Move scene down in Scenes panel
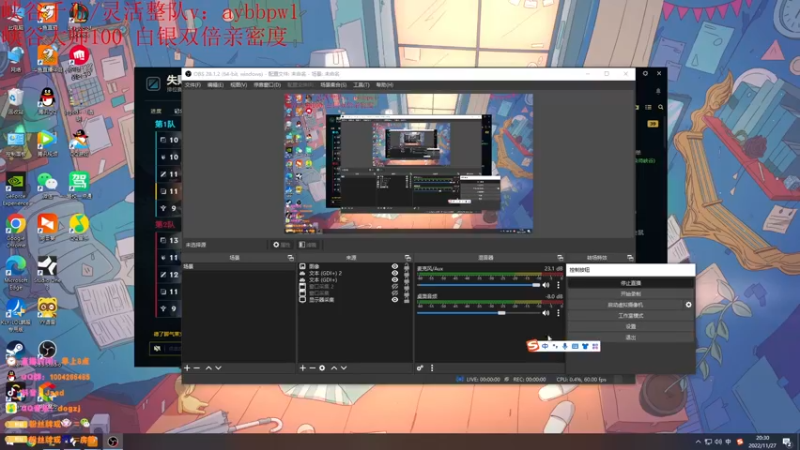 click(x=218, y=368)
